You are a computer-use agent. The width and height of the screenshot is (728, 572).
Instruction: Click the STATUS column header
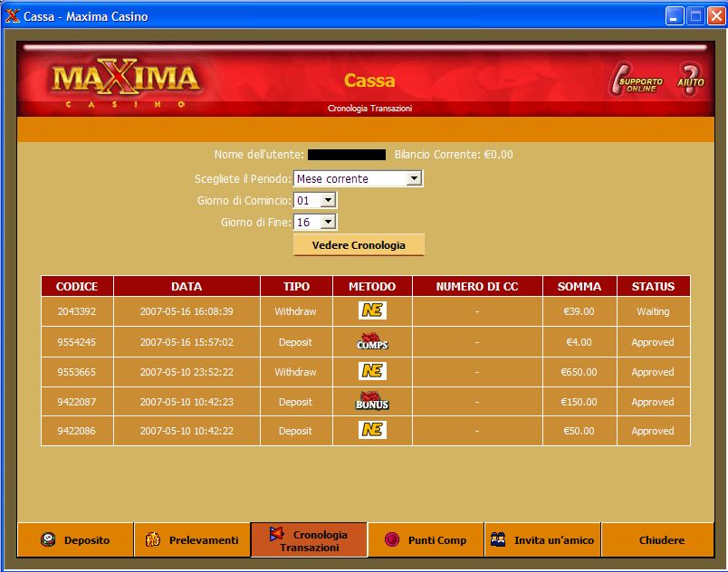653,286
